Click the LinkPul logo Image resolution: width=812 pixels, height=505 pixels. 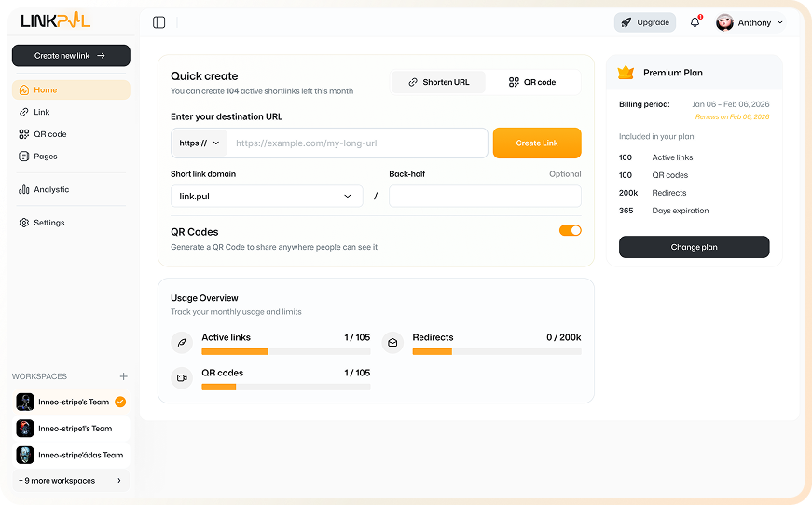pyautogui.click(x=55, y=20)
